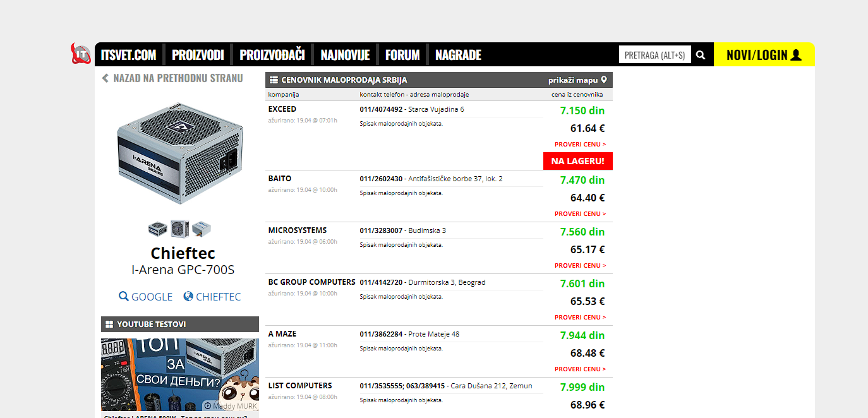Open the CHIEFTEC manufacturer link

(212, 297)
